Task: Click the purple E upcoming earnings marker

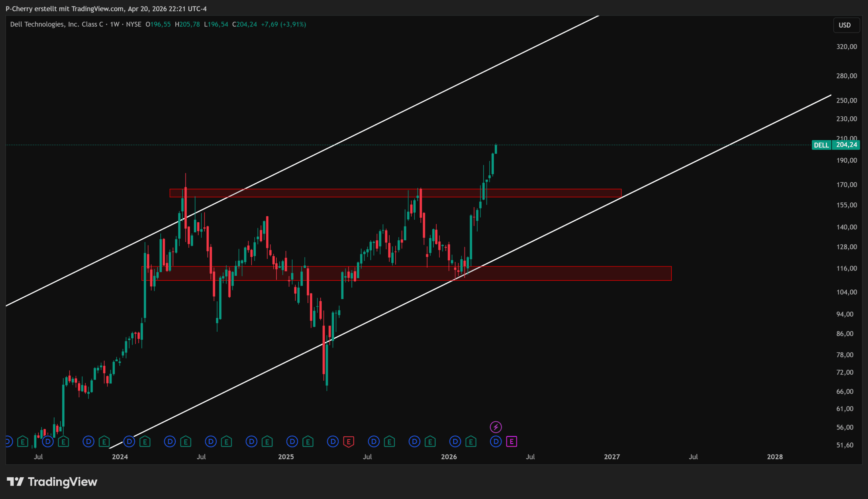Action: 511,441
